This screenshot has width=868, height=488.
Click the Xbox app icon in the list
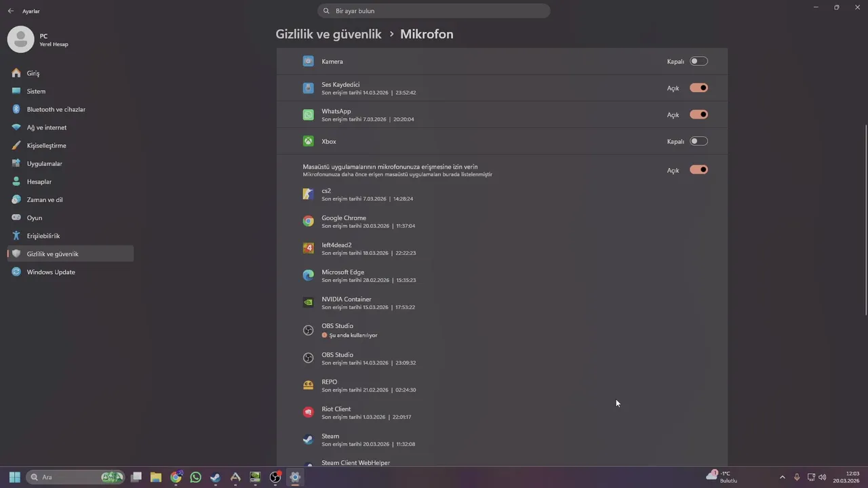click(x=309, y=141)
